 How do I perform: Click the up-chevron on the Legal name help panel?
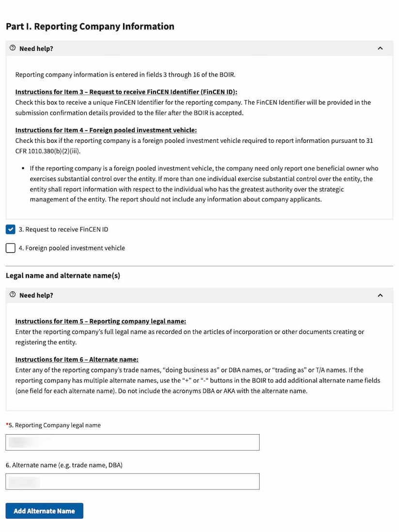380,295
